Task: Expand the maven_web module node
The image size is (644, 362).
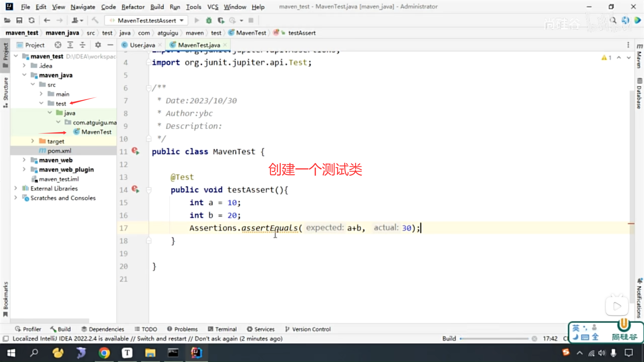Action: [24, 160]
